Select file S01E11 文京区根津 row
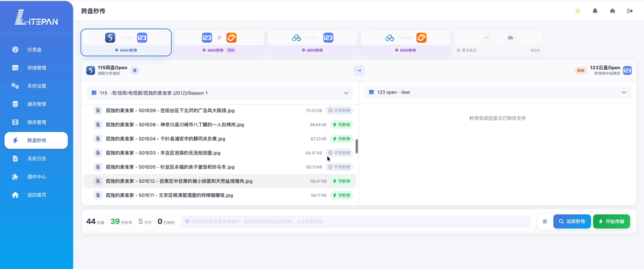644x269 pixels. tap(220, 195)
